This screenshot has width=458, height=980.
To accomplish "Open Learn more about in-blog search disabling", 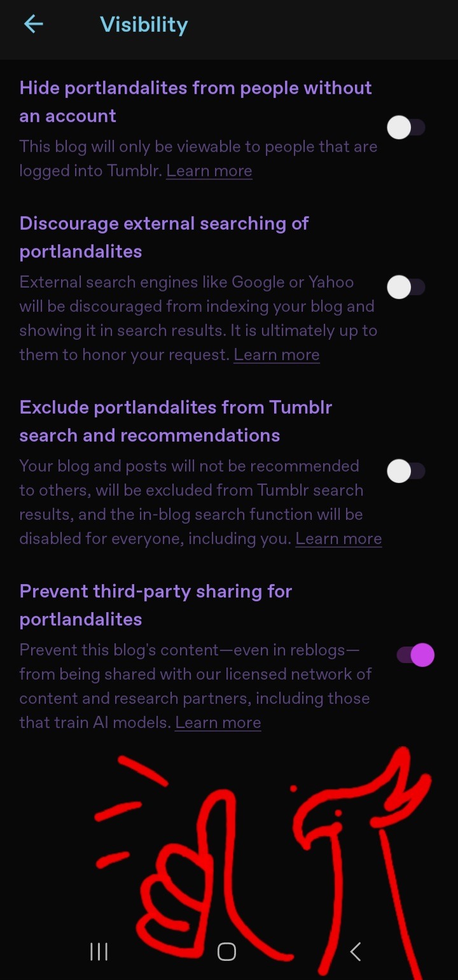I will coord(338,539).
